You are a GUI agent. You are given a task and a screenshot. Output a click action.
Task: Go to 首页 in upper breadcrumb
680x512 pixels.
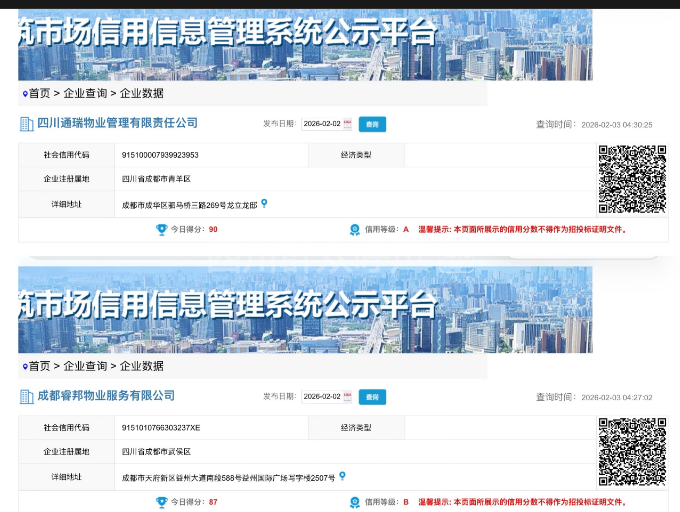point(39,93)
